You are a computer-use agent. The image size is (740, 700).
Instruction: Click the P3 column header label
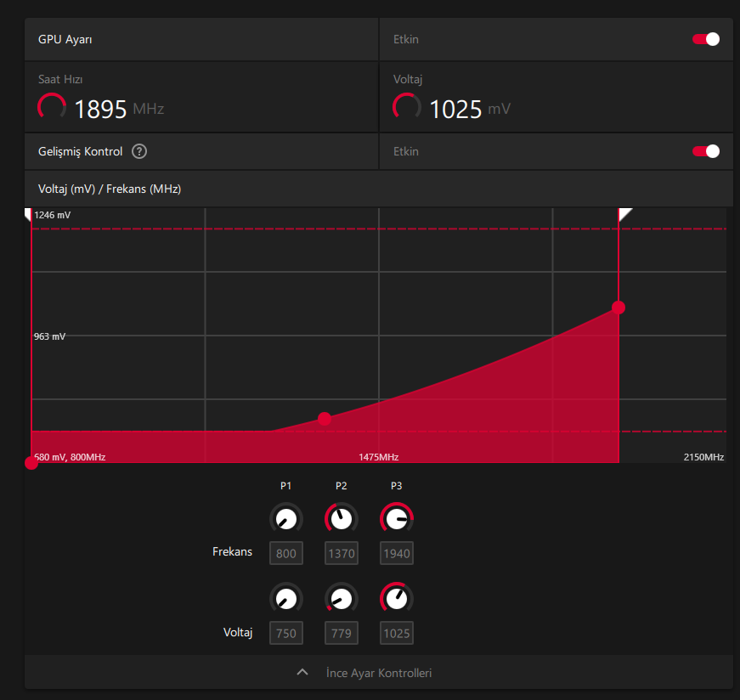tap(397, 486)
